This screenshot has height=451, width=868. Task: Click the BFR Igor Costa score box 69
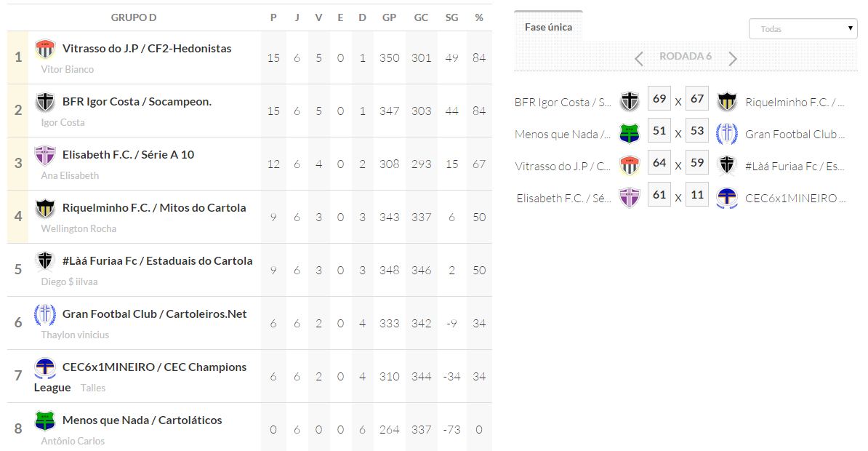coord(659,99)
